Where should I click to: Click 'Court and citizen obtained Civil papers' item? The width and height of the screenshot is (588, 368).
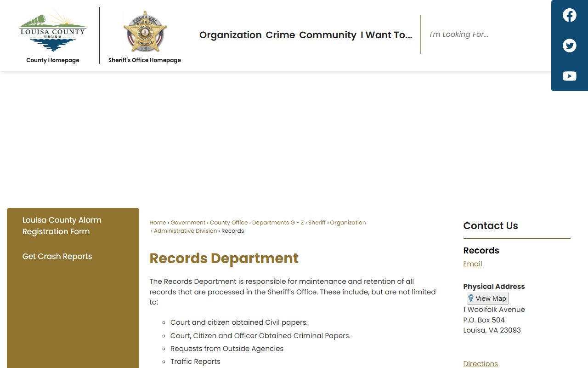click(239, 322)
